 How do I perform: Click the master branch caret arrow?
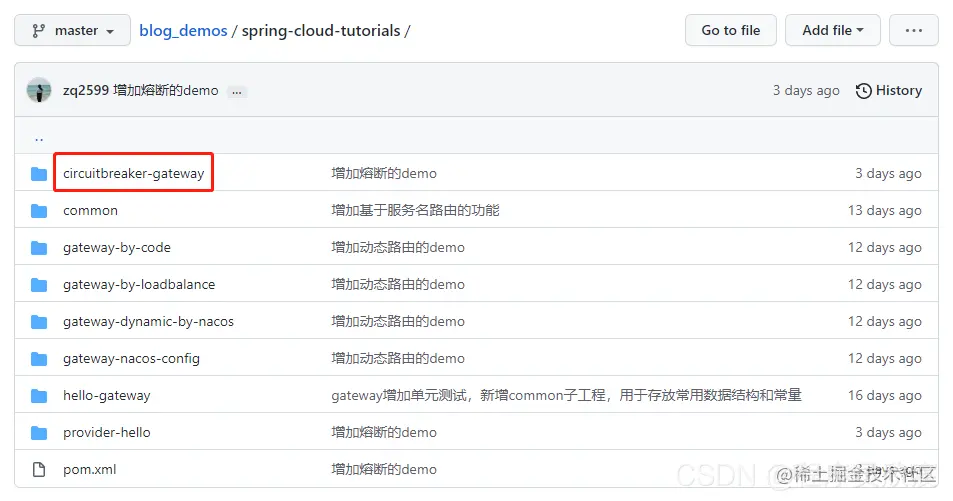tap(110, 32)
